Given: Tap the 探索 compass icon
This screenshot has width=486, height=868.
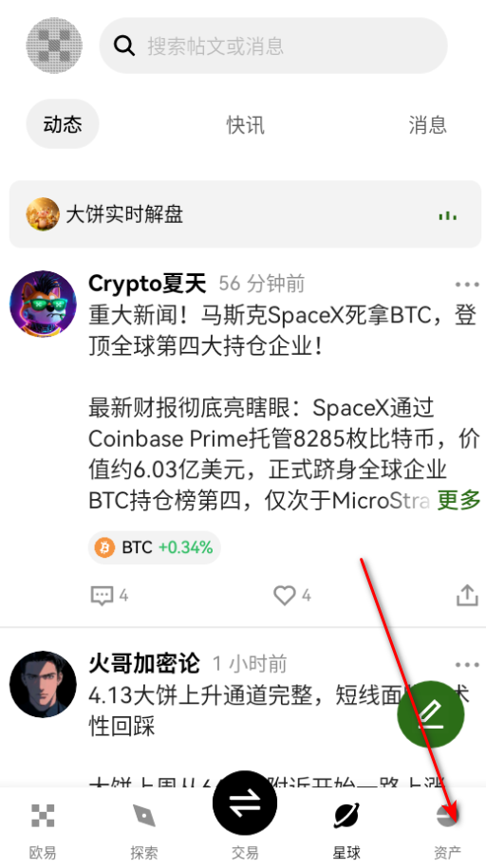Looking at the screenshot, I should 144,816.
